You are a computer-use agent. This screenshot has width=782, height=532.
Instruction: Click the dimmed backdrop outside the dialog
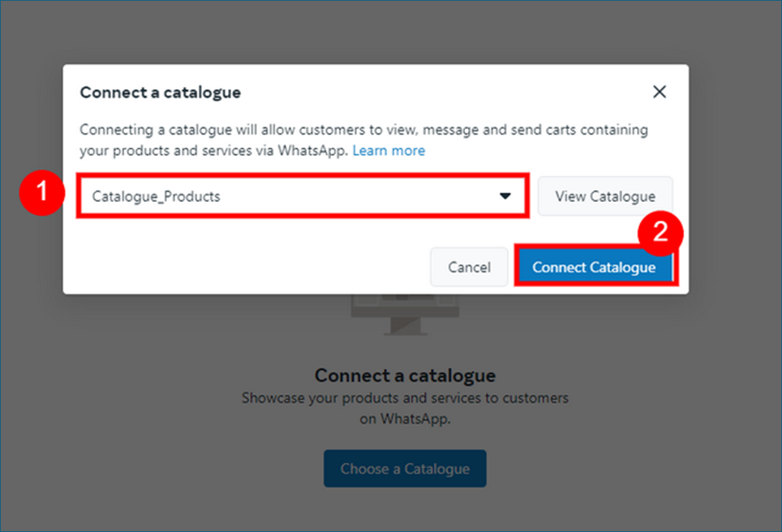click(162, 405)
